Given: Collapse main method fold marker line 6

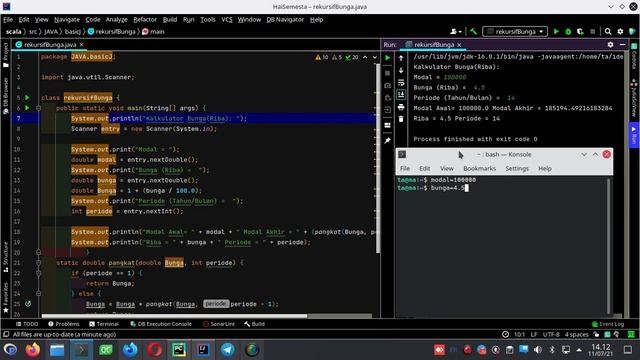Looking at the screenshot, I should (38, 108).
